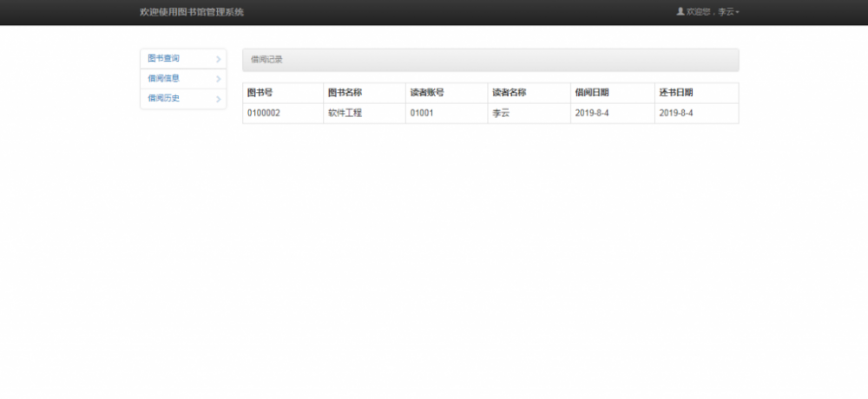Click the 读者名称 column header
868x399 pixels.
(x=529, y=93)
